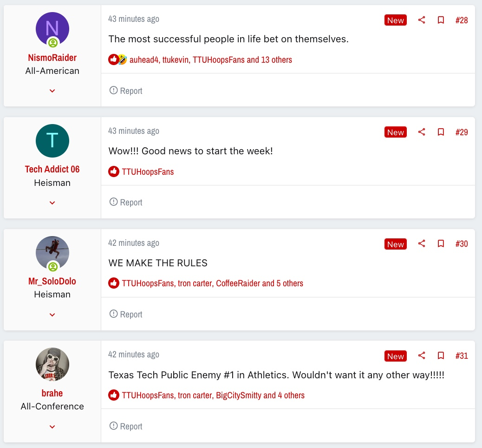Open Mr_SoloDolo's avatar image
The width and height of the screenshot is (482, 448).
[52, 253]
